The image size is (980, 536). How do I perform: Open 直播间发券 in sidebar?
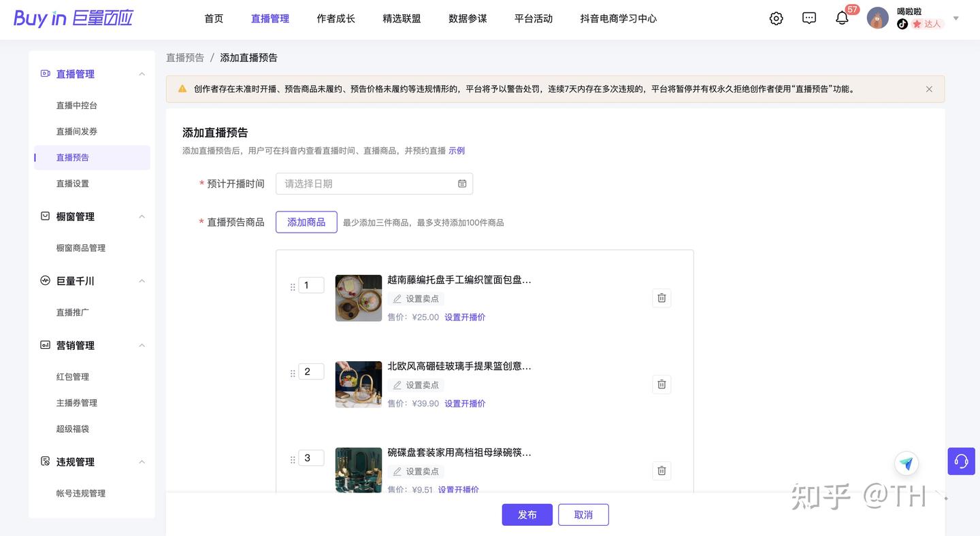coord(77,131)
